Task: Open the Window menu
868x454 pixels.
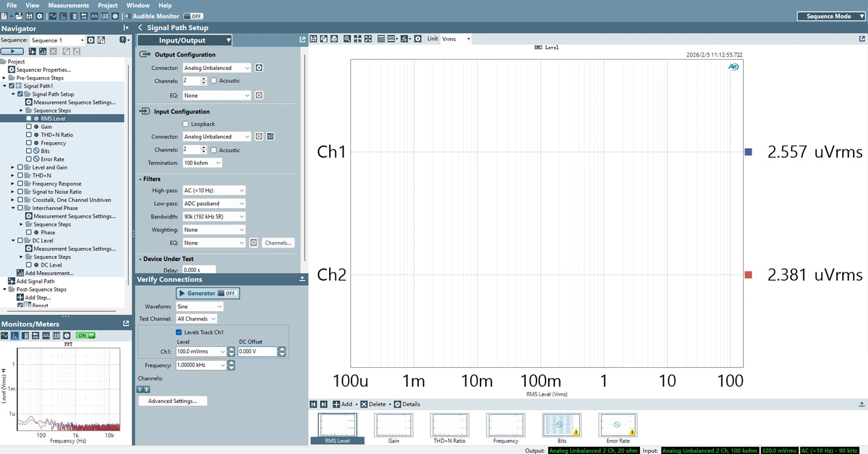Action: pos(138,5)
